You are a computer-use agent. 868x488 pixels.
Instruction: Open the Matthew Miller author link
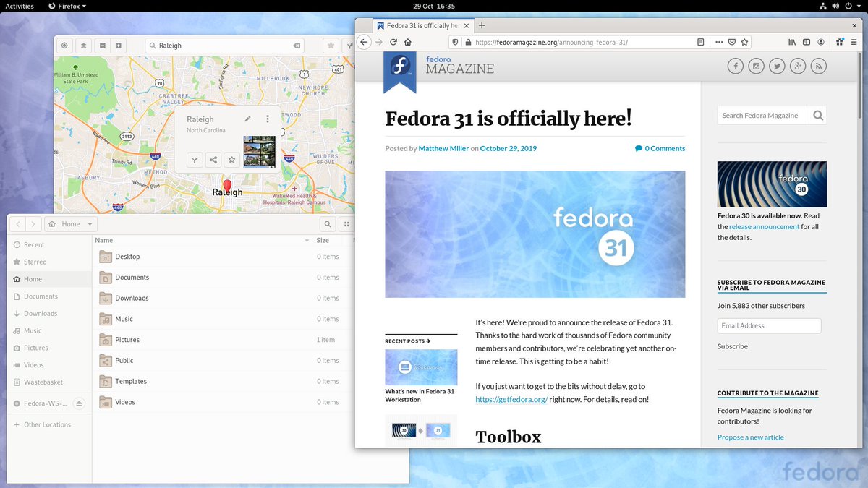pyautogui.click(x=443, y=148)
